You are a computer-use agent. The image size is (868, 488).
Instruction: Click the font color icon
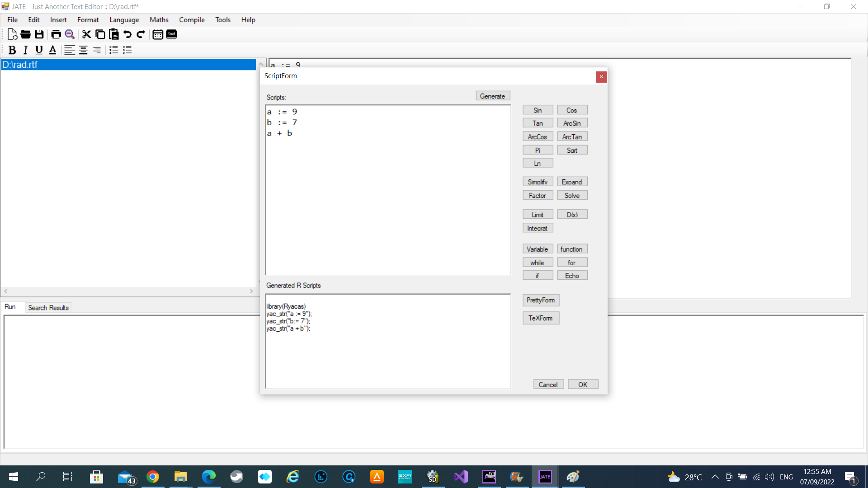(x=52, y=50)
